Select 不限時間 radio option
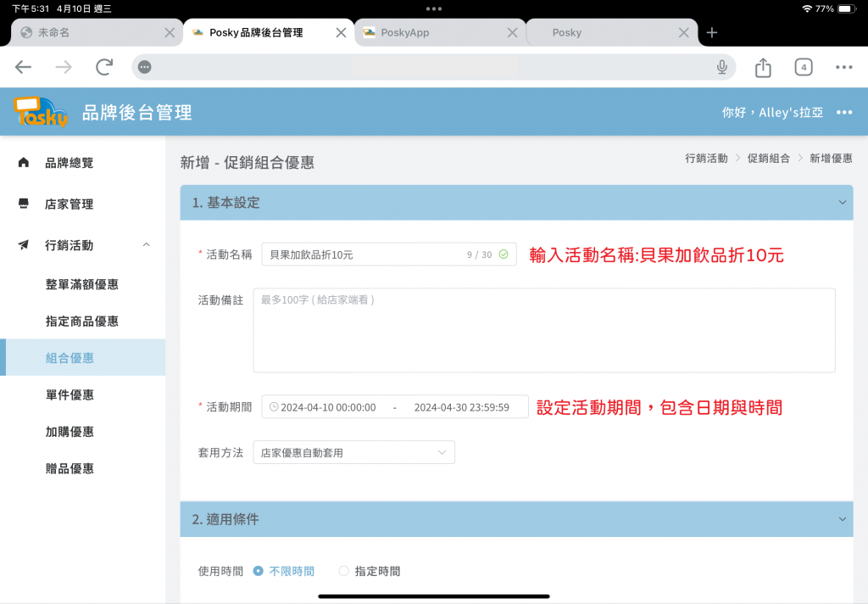 pos(258,571)
